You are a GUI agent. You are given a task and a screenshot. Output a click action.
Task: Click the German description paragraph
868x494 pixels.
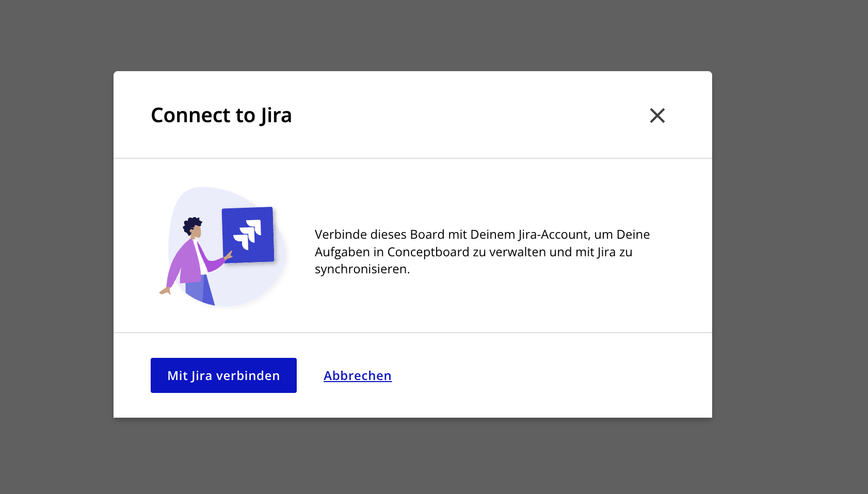pos(482,252)
